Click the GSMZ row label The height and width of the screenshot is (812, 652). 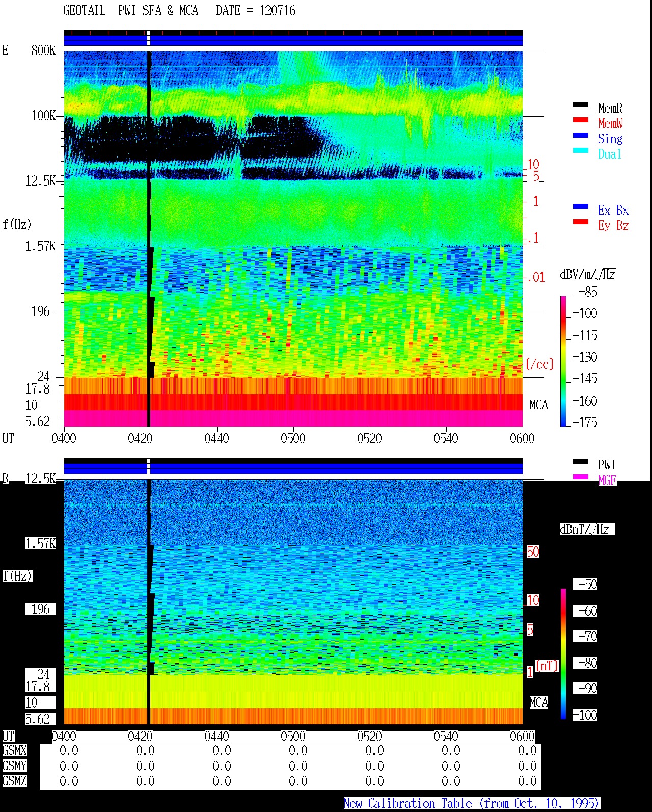[x=14, y=781]
